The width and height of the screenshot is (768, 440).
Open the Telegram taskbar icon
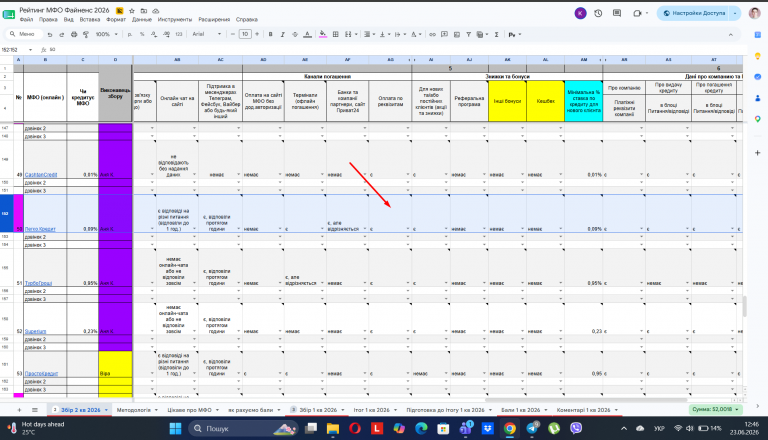tap(532, 429)
